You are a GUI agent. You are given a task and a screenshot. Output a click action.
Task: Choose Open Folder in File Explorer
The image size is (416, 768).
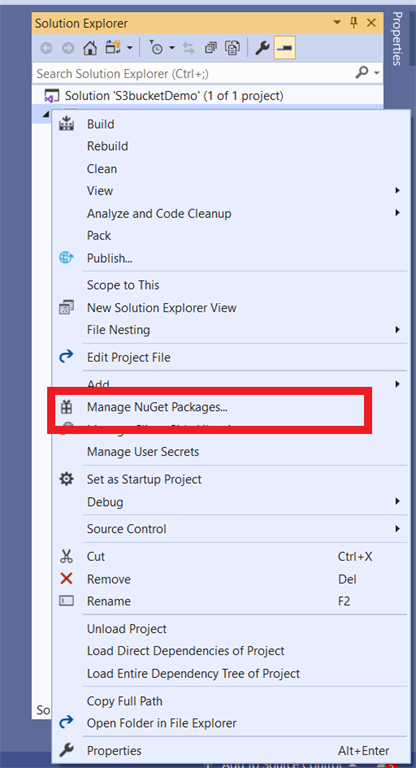click(x=162, y=723)
